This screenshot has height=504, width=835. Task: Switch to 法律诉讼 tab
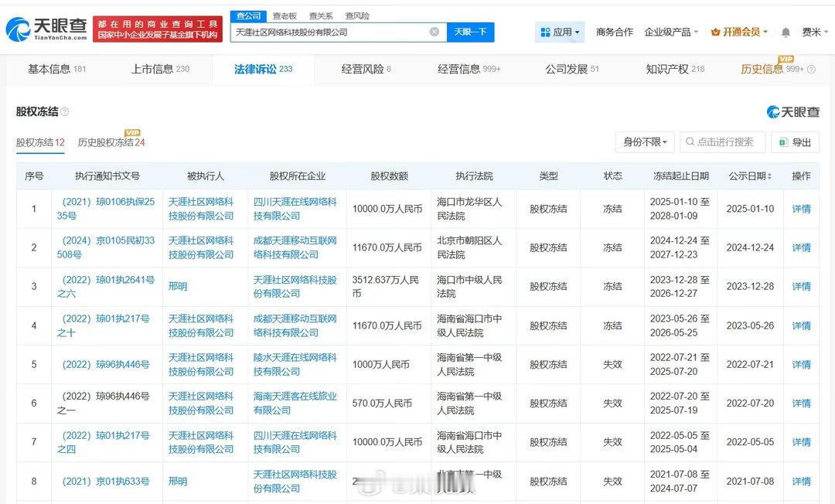(263, 70)
